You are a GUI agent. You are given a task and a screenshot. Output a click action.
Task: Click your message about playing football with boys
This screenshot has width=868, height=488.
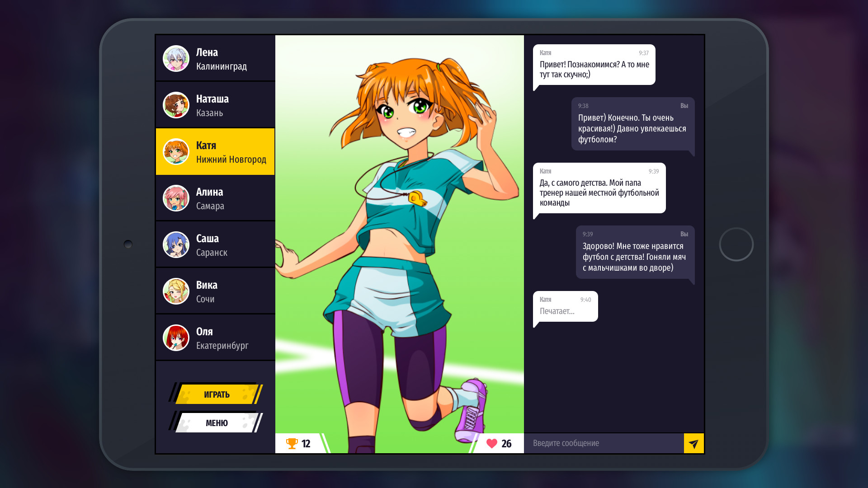click(635, 253)
